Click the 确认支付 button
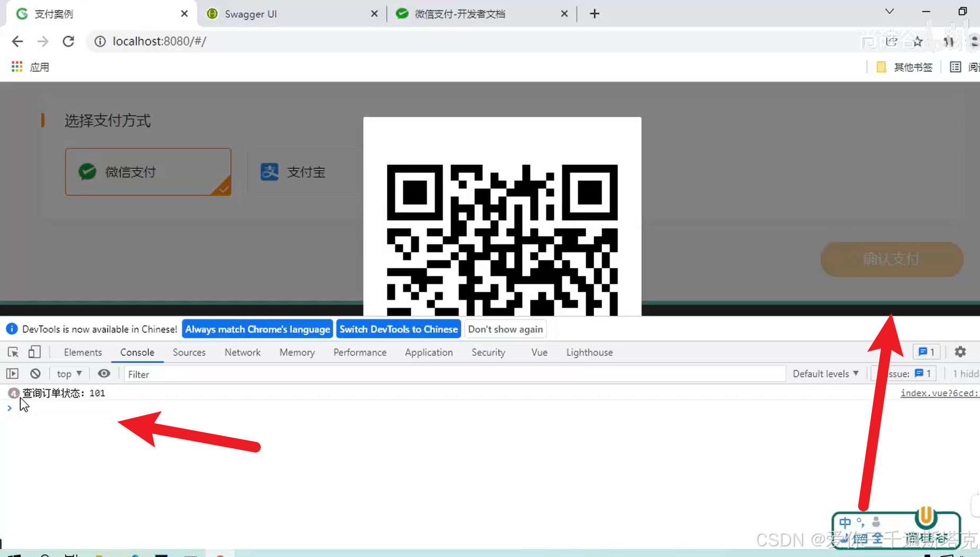The image size is (980, 557). [x=891, y=259]
